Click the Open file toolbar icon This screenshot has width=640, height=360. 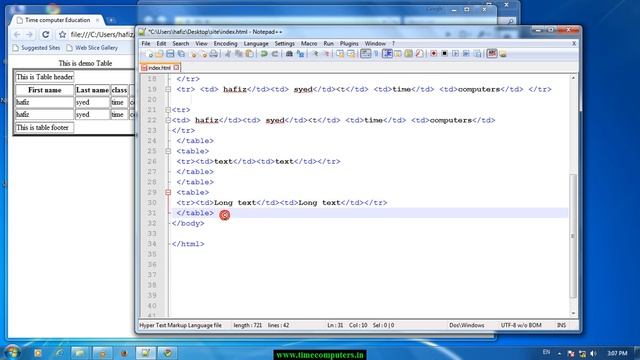coord(160,54)
